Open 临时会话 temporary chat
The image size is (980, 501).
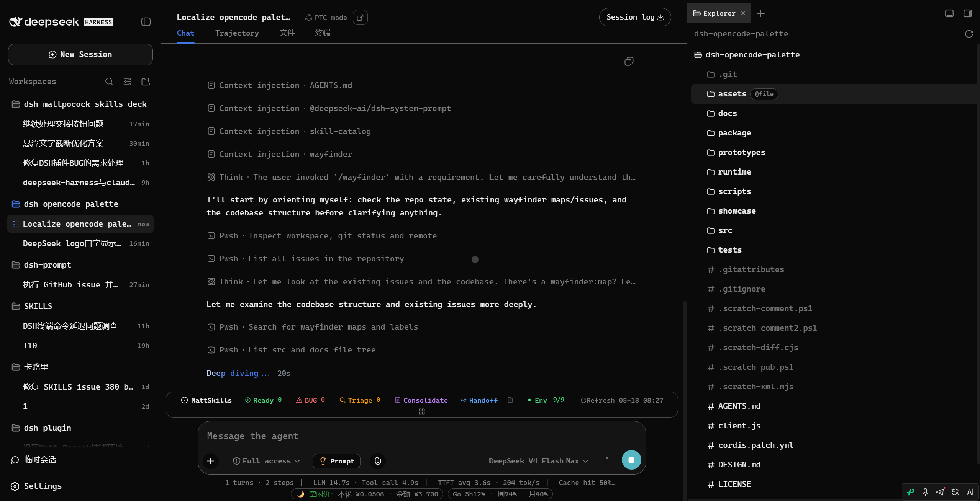(x=34, y=460)
